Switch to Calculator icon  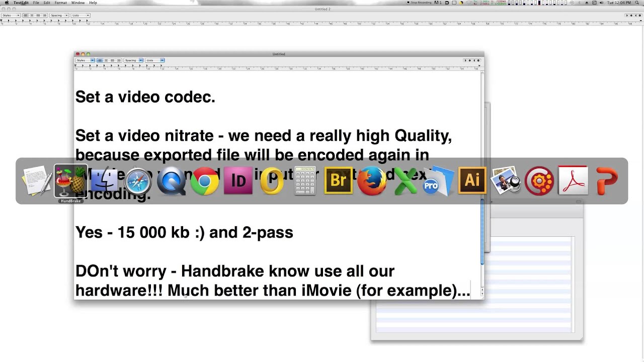point(305,181)
